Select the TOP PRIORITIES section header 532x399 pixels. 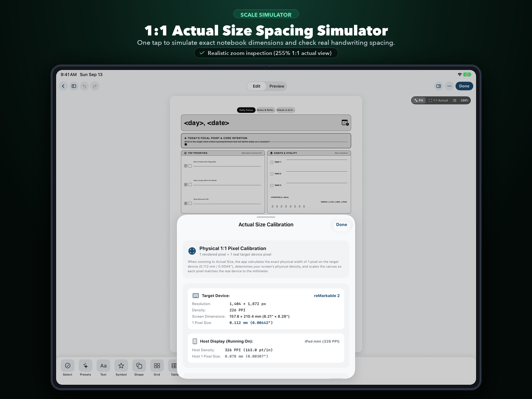pos(223,153)
